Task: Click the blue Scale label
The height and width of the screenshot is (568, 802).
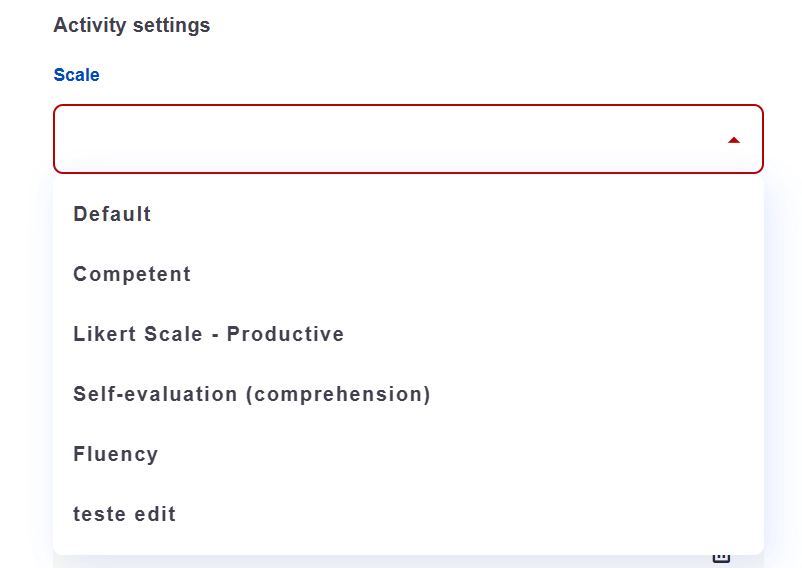Action: coord(77,75)
